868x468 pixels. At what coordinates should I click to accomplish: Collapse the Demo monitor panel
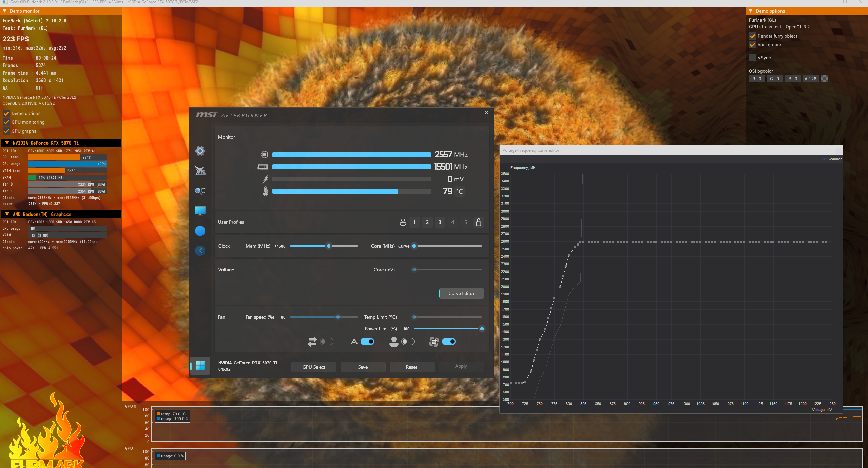tap(4, 11)
